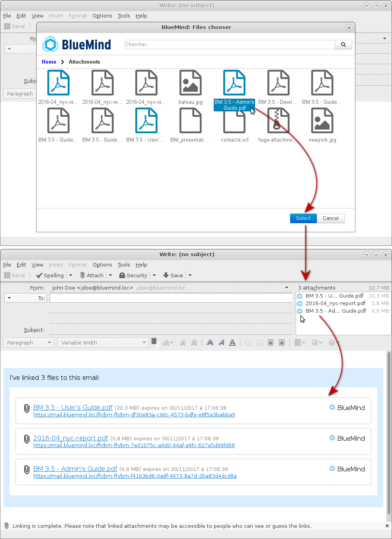Click the BlueMind logo in the Files chooser
The width and height of the screenshot is (392, 539).
point(77,44)
